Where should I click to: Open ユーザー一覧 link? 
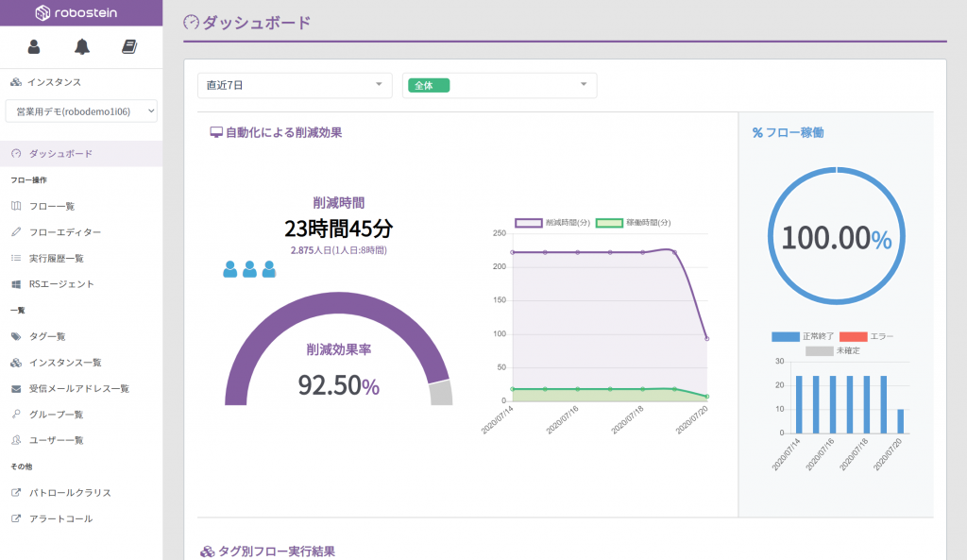81,440
